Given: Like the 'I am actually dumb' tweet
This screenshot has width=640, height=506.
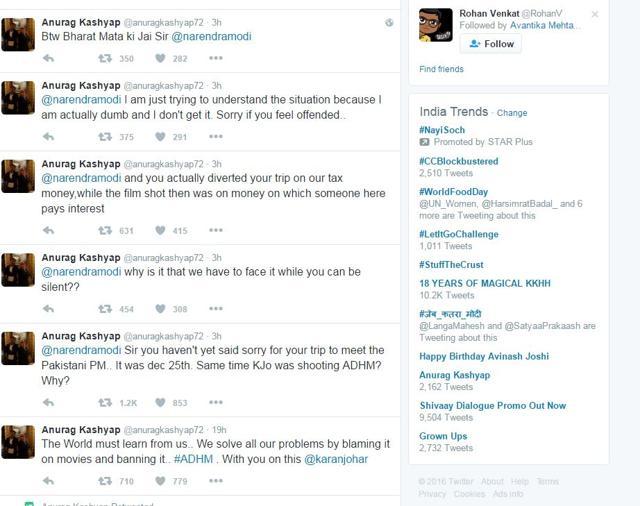Looking at the screenshot, I should (x=160, y=137).
